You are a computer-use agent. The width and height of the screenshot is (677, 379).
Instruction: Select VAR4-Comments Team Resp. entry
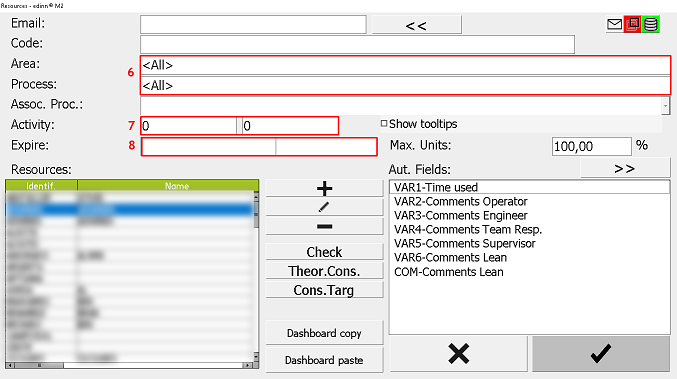coord(529,230)
